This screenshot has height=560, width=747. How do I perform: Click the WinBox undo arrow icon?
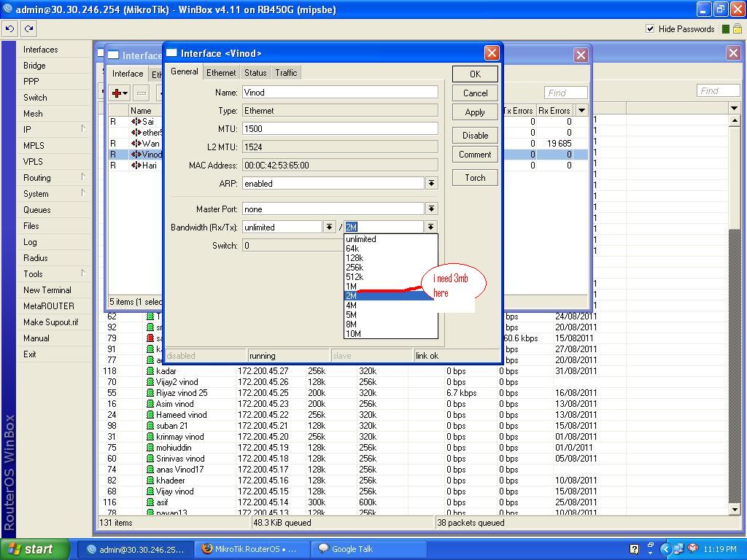coord(9,28)
